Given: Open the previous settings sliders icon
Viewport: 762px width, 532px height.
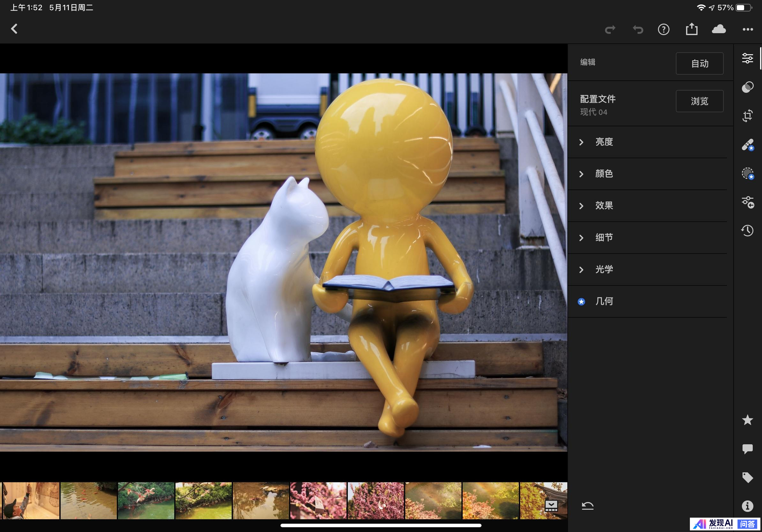Looking at the screenshot, I should pyautogui.click(x=747, y=202).
